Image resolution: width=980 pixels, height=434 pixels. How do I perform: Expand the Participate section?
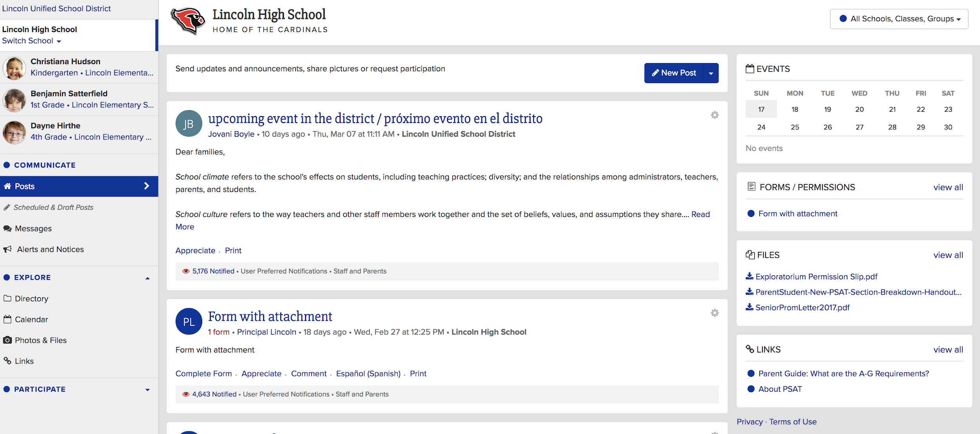(147, 390)
